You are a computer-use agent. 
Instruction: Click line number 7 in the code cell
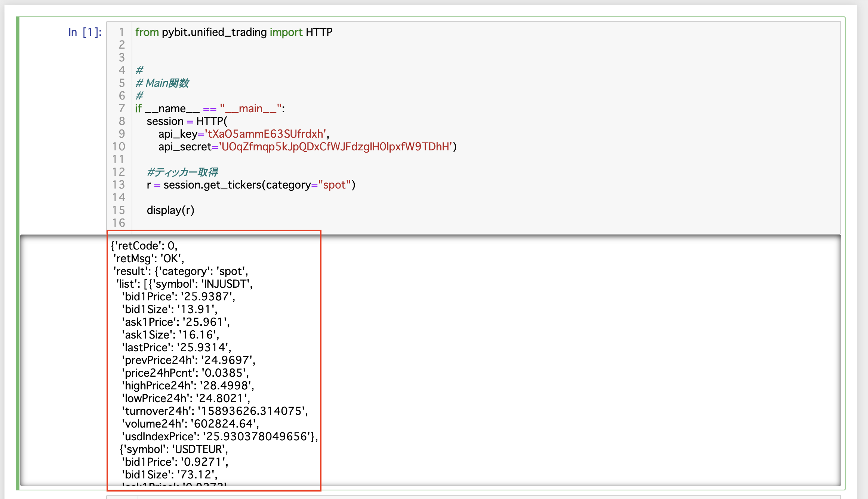click(121, 108)
